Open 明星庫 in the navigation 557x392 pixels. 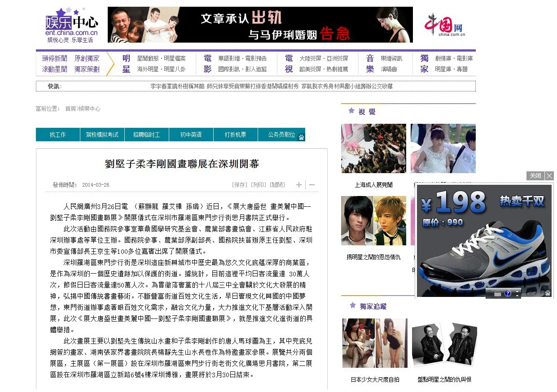click(x=443, y=69)
